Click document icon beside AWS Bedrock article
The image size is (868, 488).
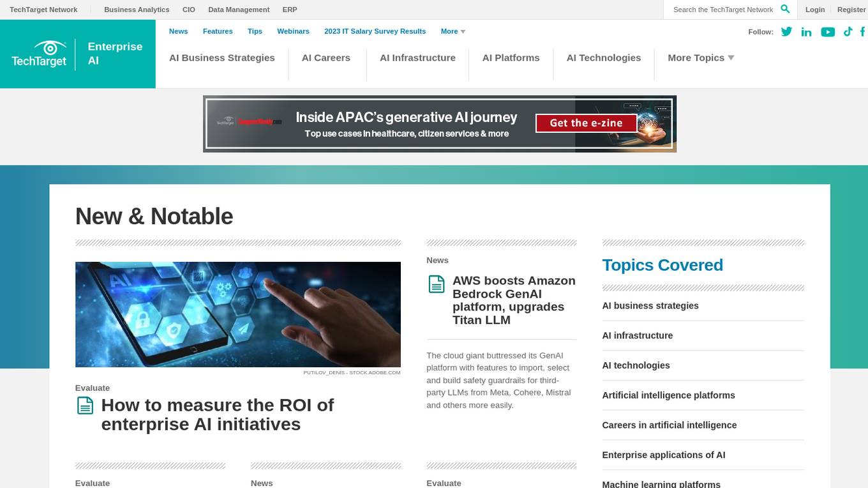point(437,284)
